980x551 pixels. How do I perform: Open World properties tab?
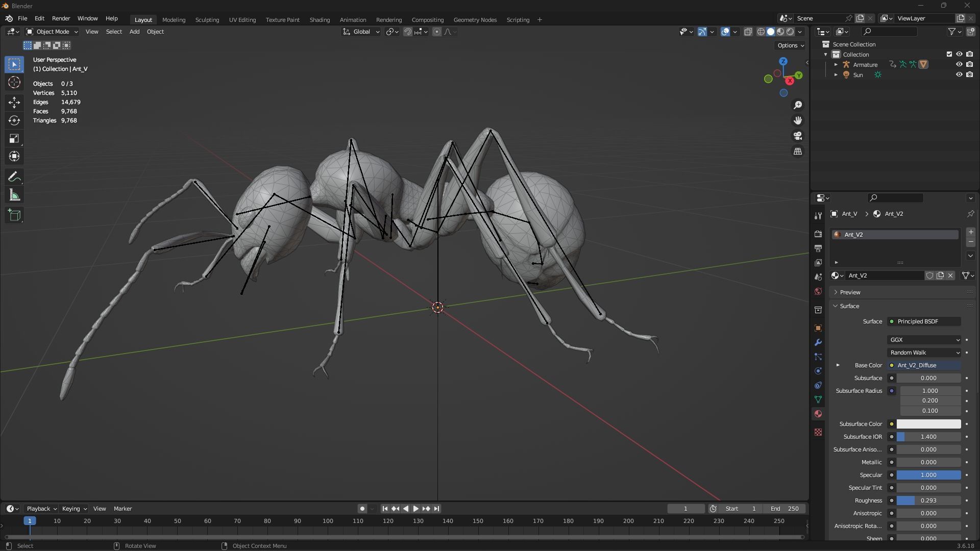[x=818, y=291]
